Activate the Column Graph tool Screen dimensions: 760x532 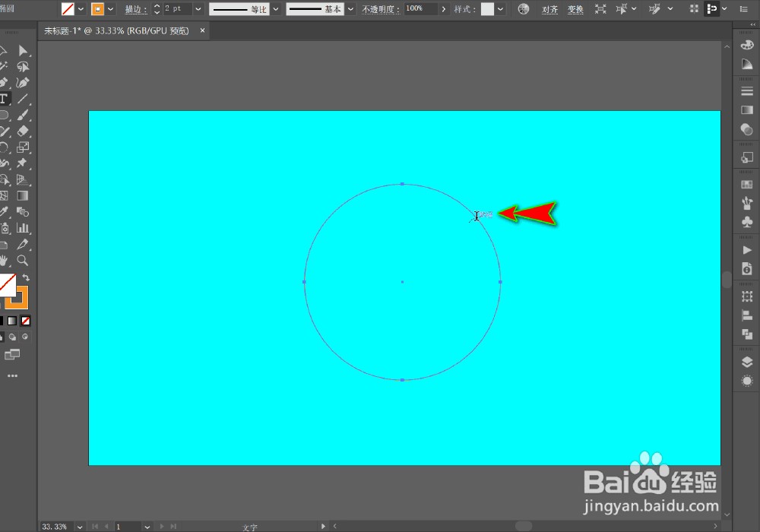tap(23, 227)
